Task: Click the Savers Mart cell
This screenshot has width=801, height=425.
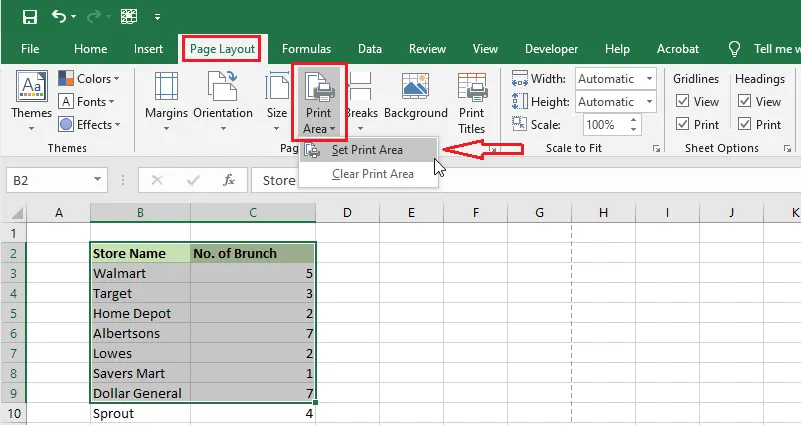Action: tap(140, 373)
